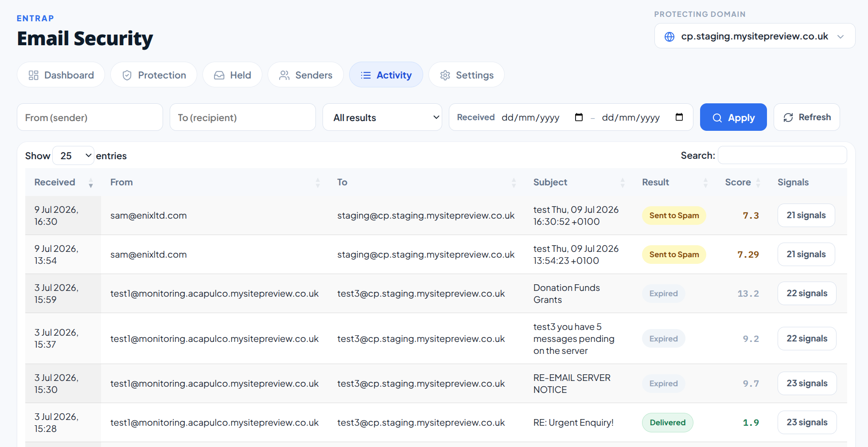Screen dimensions: 868x447
Task: Click the table Search box
Action: coord(782,155)
